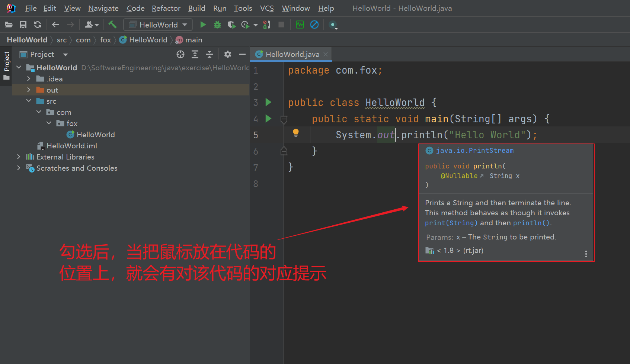The height and width of the screenshot is (364, 630).
Task: Open the Refactor menu
Action: (166, 8)
